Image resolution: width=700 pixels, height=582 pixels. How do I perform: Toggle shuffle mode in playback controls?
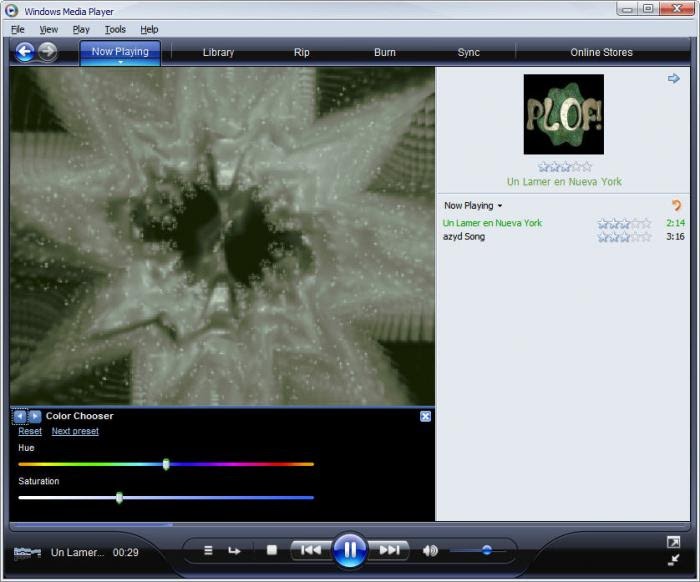click(208, 550)
